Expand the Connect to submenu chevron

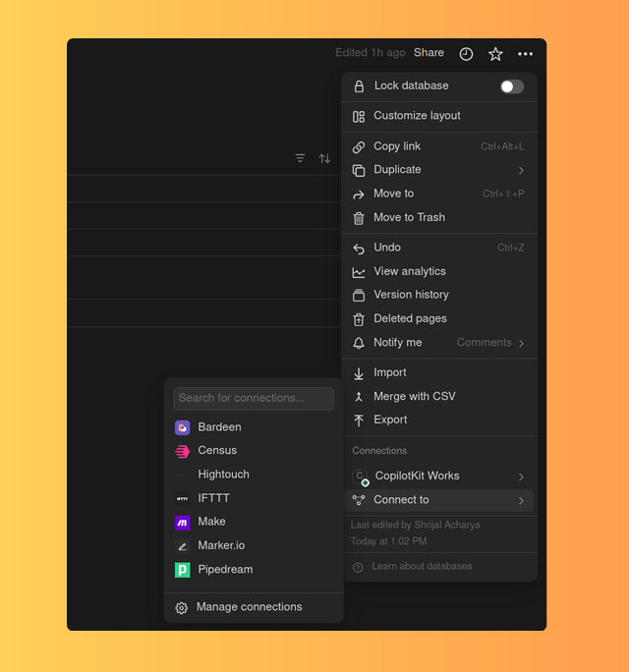(x=521, y=501)
